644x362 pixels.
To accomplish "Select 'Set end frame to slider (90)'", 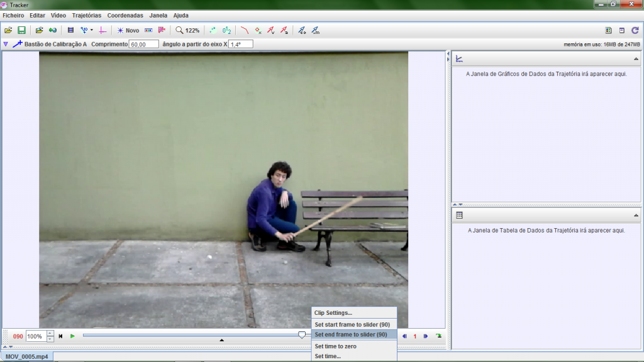I will (350, 334).
